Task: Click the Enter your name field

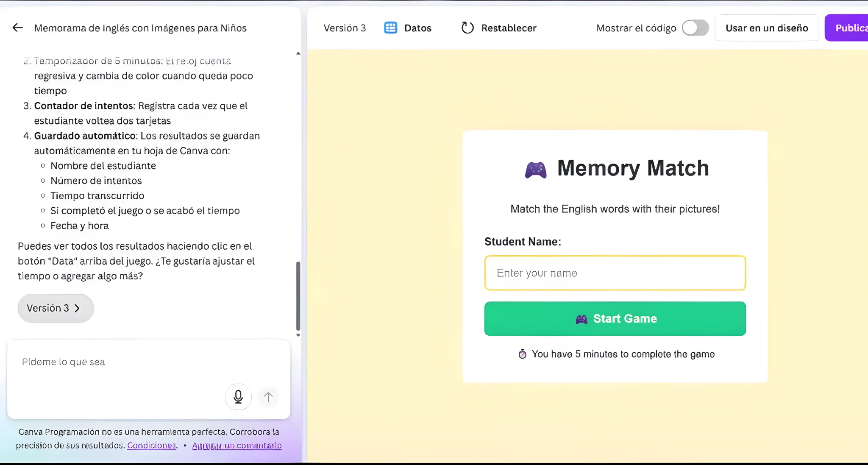Action: [615, 273]
